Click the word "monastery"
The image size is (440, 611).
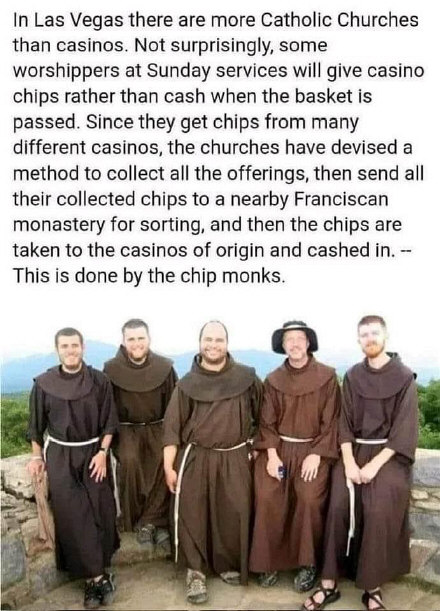pos(59,225)
